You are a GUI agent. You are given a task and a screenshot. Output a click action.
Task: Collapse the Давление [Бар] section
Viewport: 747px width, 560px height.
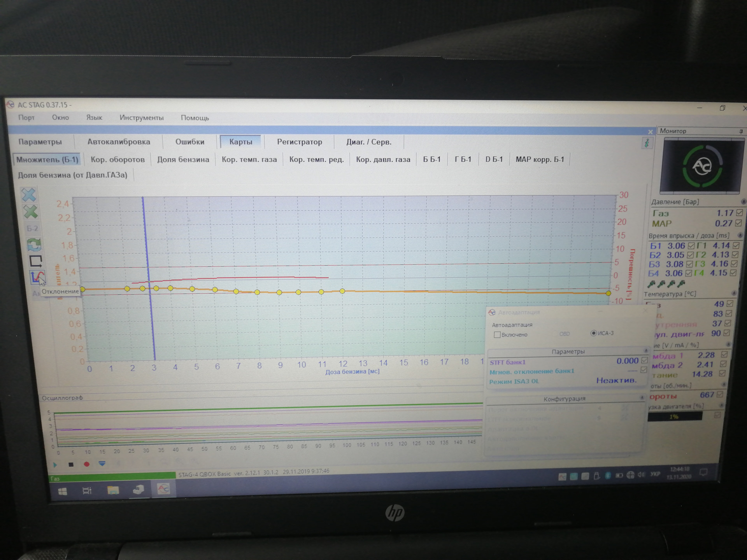[743, 202]
